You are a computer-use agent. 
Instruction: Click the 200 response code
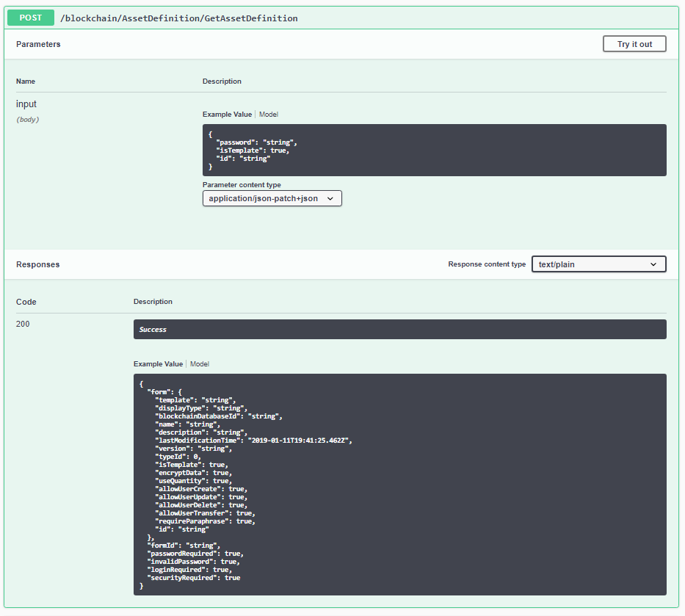point(23,325)
